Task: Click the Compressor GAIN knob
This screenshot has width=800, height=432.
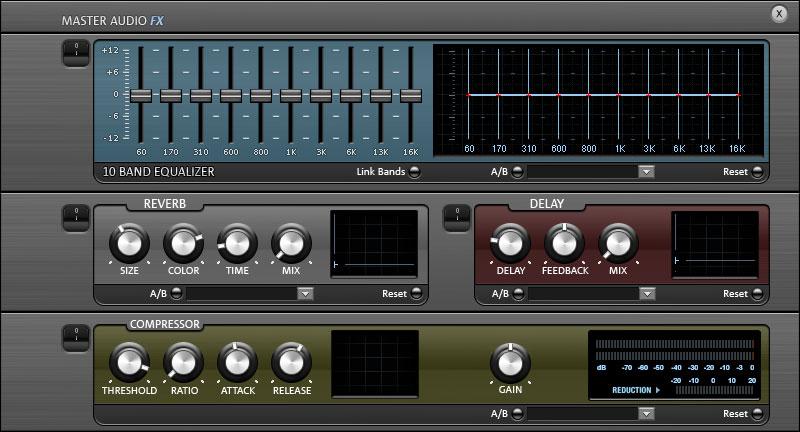Action: pos(510,363)
